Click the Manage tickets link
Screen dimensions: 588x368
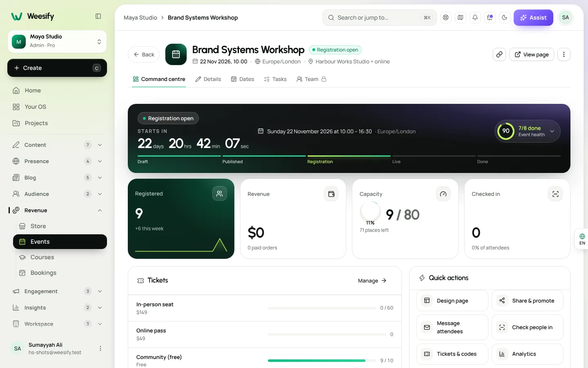pos(372,280)
